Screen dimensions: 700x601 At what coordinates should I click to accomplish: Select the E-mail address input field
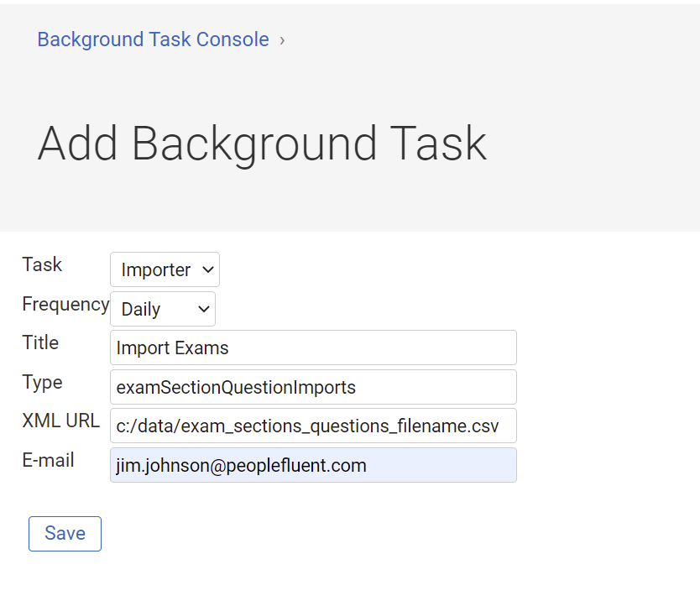[x=313, y=465]
